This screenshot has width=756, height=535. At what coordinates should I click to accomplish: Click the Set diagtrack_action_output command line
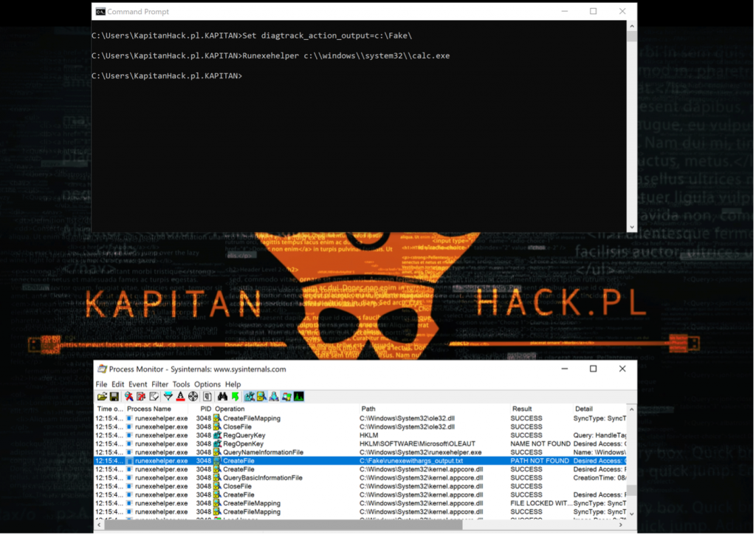tap(252, 35)
